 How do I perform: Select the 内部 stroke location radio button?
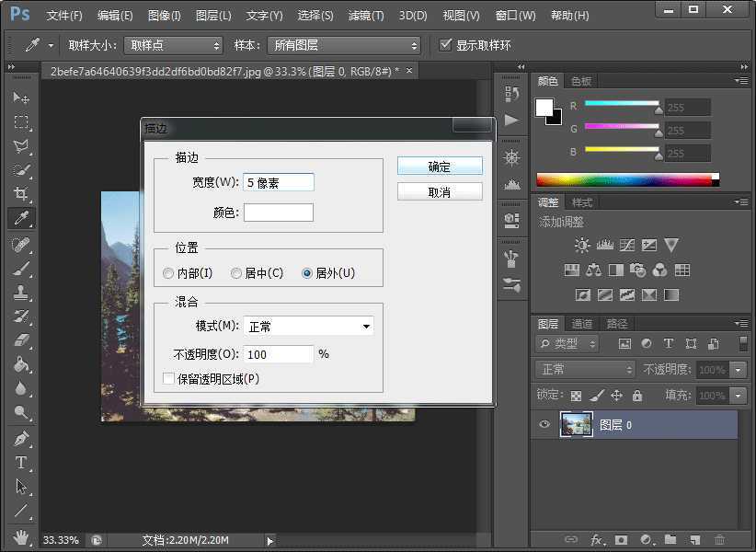pyautogui.click(x=168, y=272)
